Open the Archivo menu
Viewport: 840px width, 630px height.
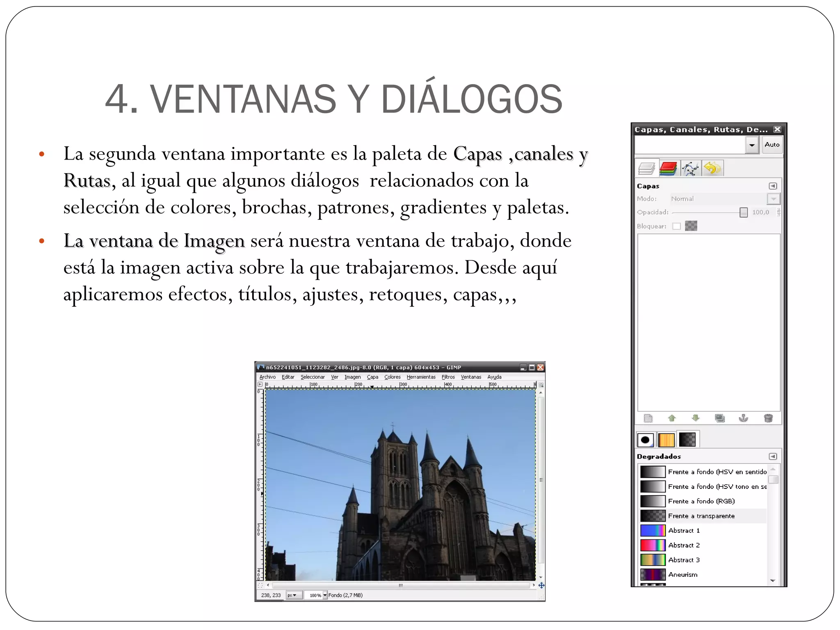point(267,377)
